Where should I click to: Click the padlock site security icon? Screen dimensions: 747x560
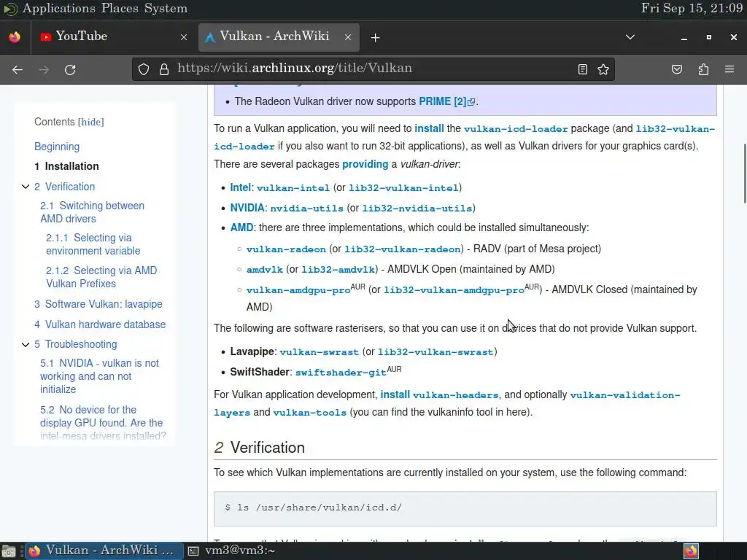click(x=164, y=69)
